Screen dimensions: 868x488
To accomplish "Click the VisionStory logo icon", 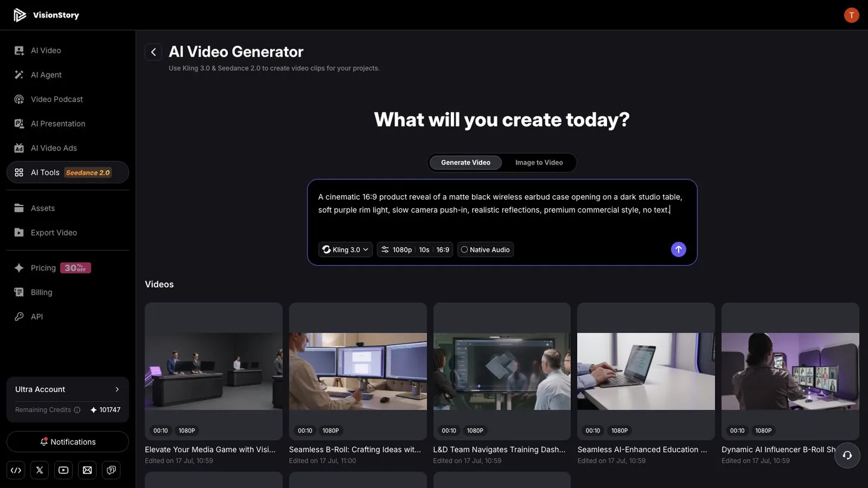I will (20, 15).
